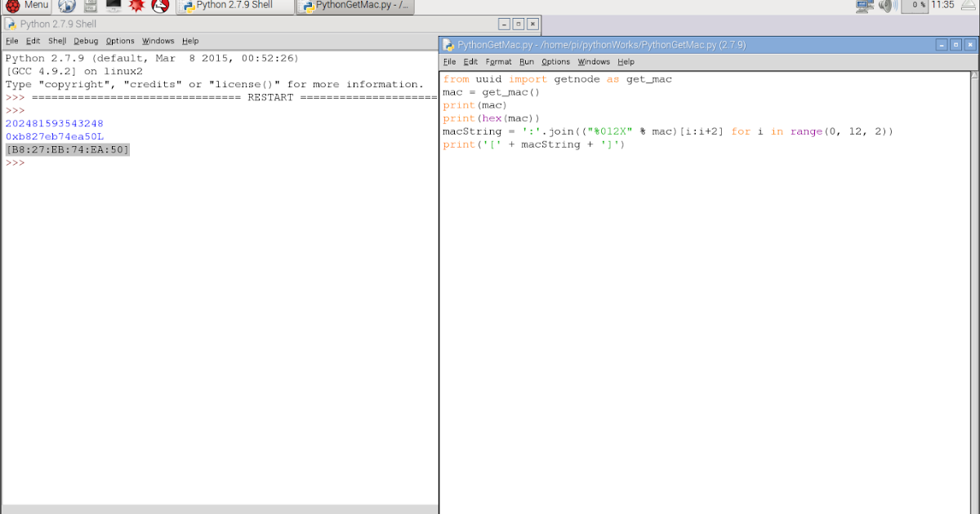Click output 202481593543248 in shell
This screenshot has height=514, width=980.
(x=54, y=124)
